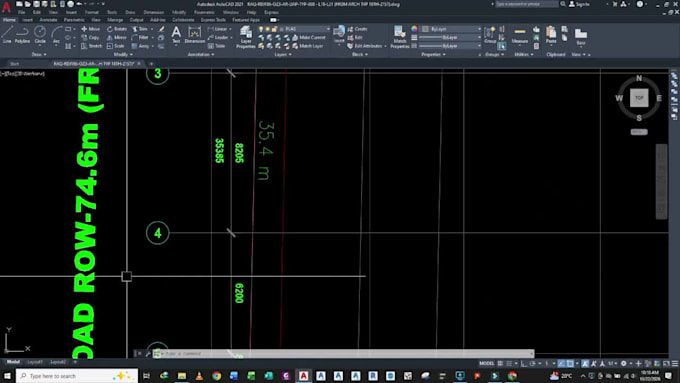Expand the Properties panel

pos(433,55)
